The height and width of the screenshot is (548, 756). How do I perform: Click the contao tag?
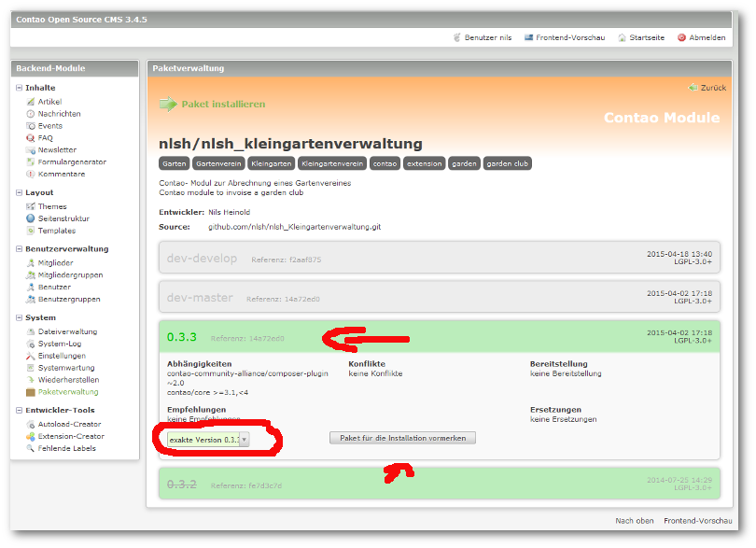(385, 164)
